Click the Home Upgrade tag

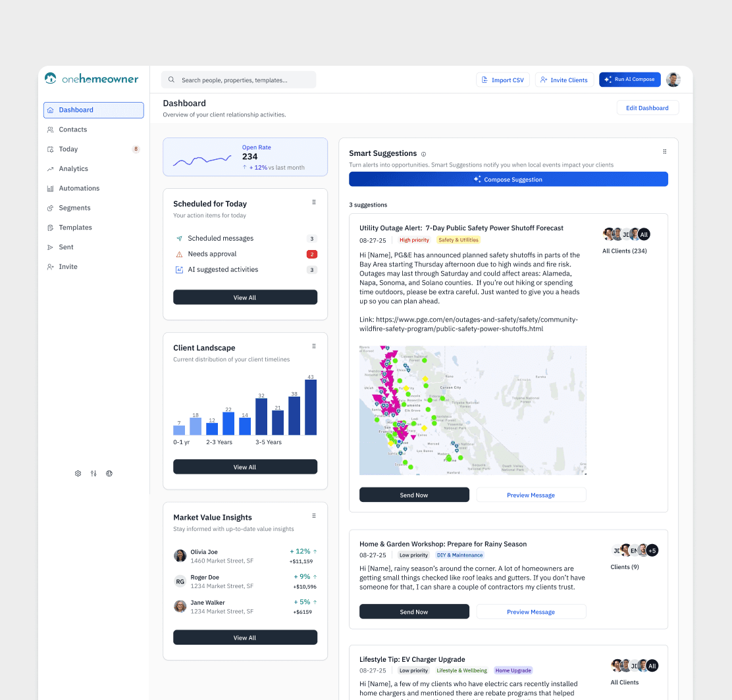click(513, 670)
